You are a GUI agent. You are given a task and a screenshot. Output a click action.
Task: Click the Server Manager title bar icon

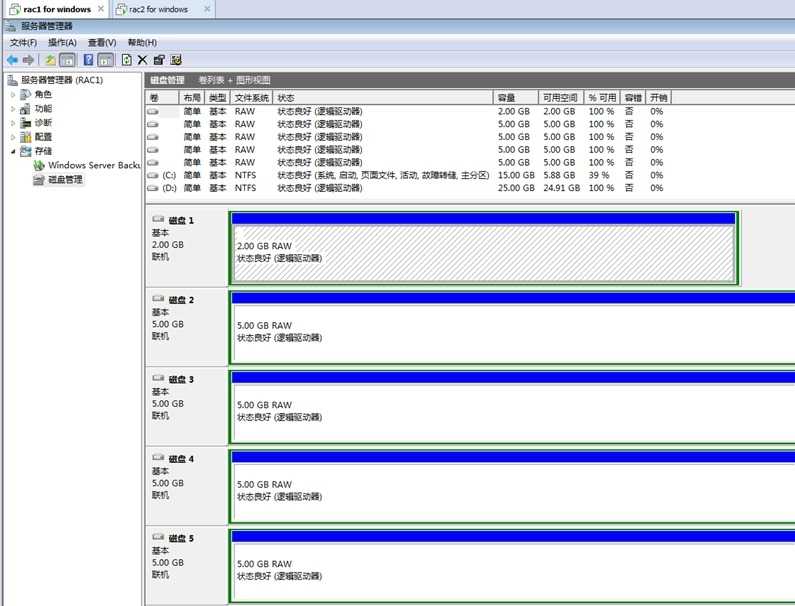12,26
